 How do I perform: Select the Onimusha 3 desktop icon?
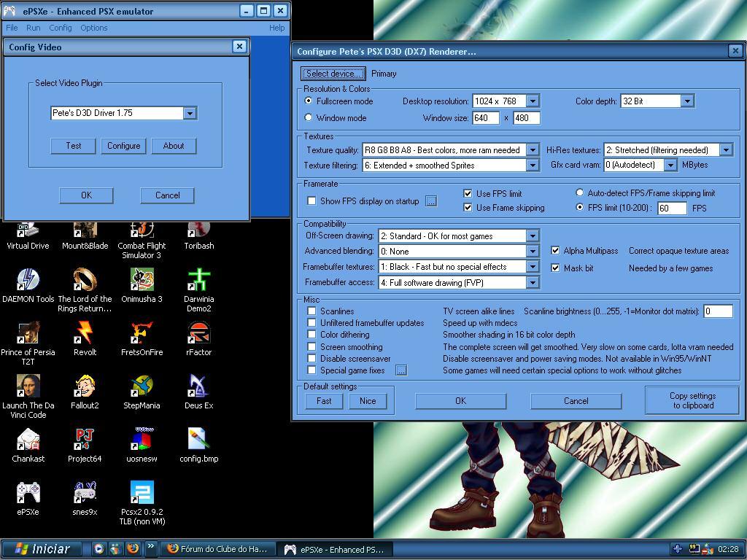click(142, 286)
